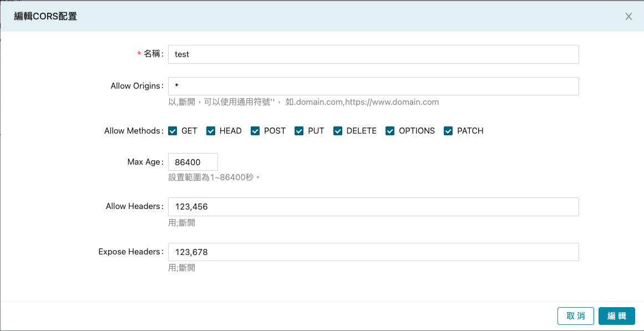The width and height of the screenshot is (644, 331).
Task: Click the Allow Origins hint text
Action: pos(303,102)
